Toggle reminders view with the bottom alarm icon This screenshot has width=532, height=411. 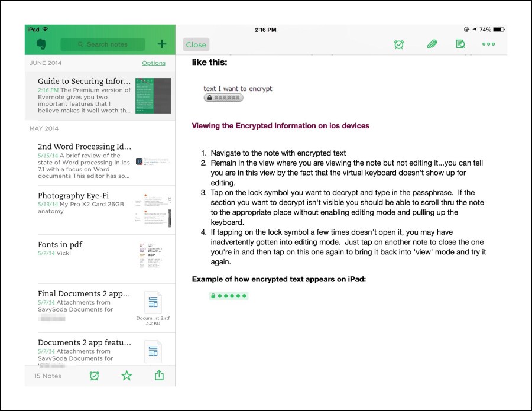coord(94,376)
